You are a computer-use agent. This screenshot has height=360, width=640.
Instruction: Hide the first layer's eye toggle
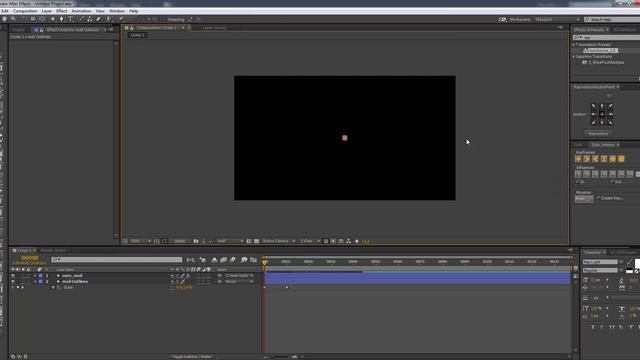pyautogui.click(x=13, y=276)
